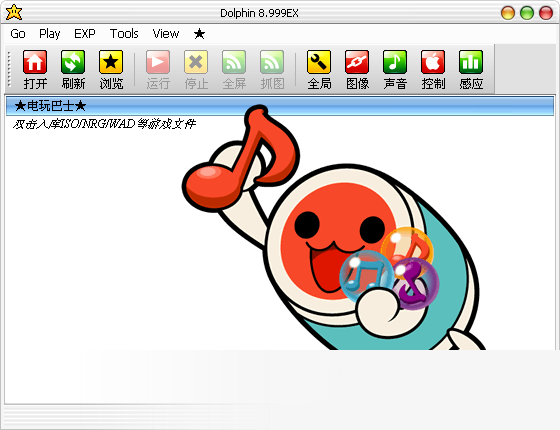Open the View menu
This screenshot has height=430, width=560.
click(x=166, y=34)
